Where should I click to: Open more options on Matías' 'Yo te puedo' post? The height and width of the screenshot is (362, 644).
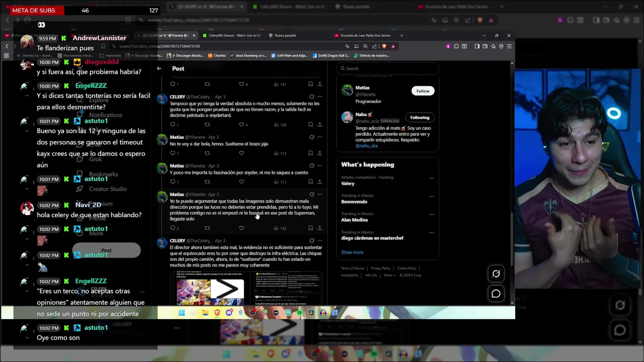click(319, 194)
